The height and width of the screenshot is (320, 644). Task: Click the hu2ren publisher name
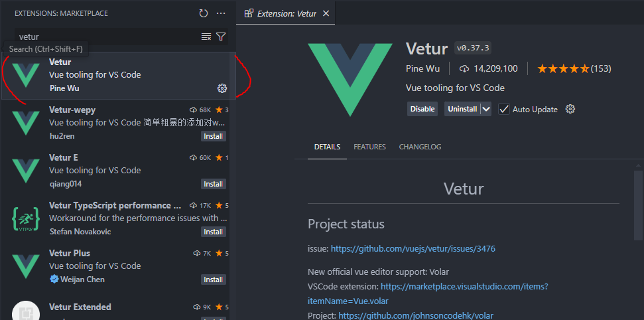(62, 136)
